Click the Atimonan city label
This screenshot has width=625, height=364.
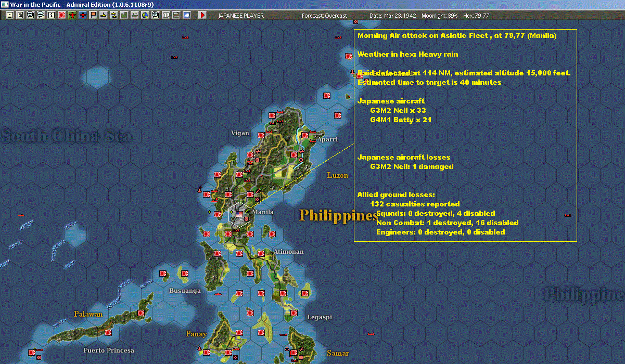[x=289, y=252]
